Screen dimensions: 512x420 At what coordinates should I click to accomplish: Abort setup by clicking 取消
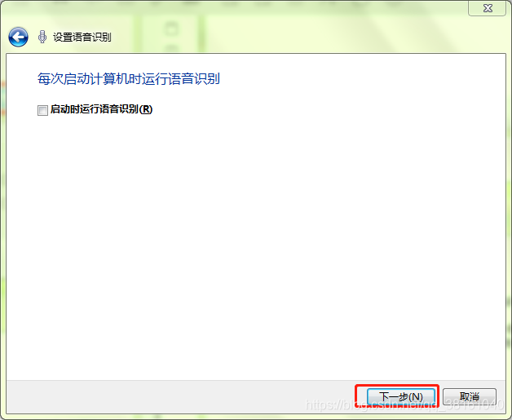[470, 397]
